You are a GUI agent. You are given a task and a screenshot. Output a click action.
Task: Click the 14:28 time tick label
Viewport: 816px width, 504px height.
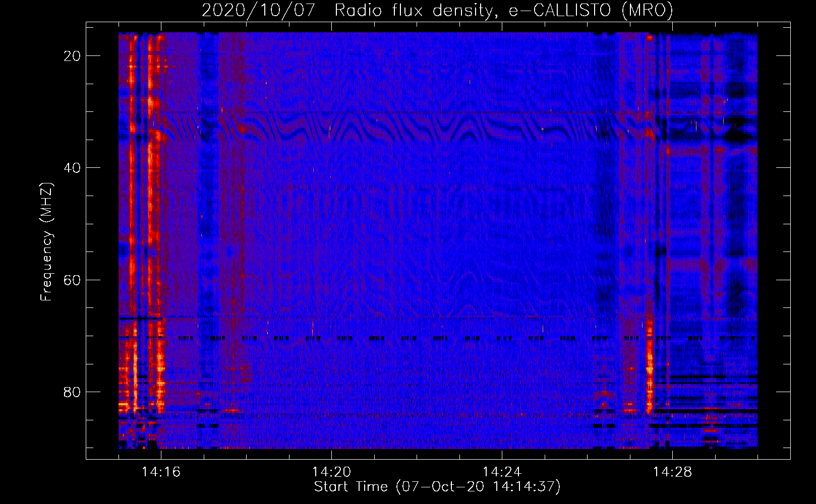[x=673, y=472]
